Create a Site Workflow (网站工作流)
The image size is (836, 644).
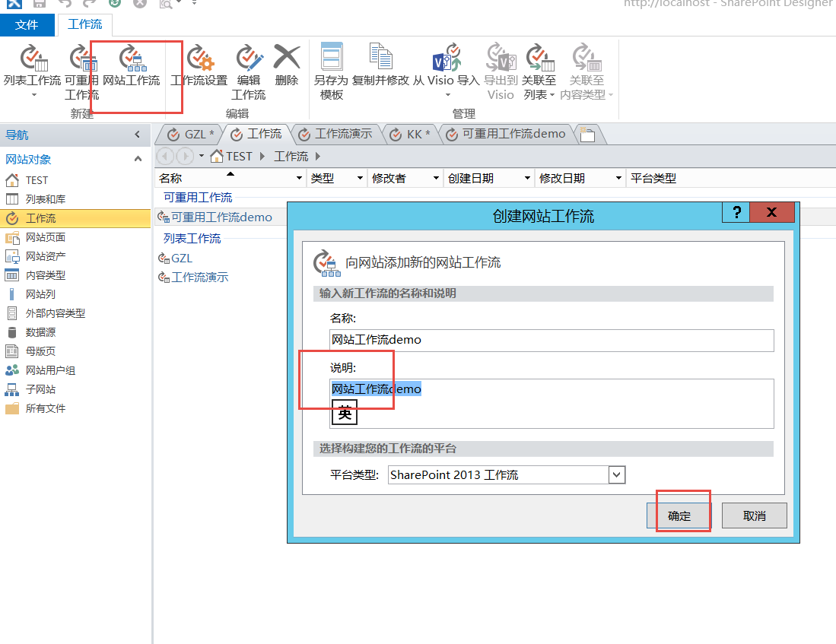(131, 65)
